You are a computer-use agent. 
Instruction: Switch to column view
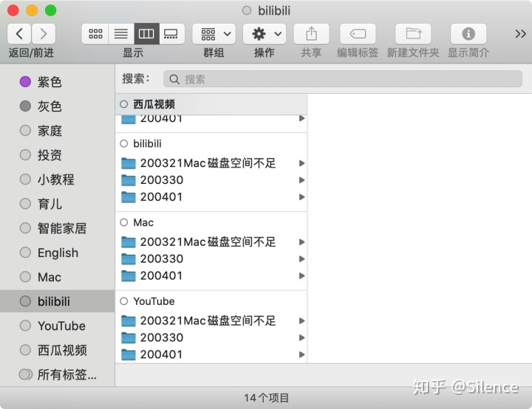[146, 33]
